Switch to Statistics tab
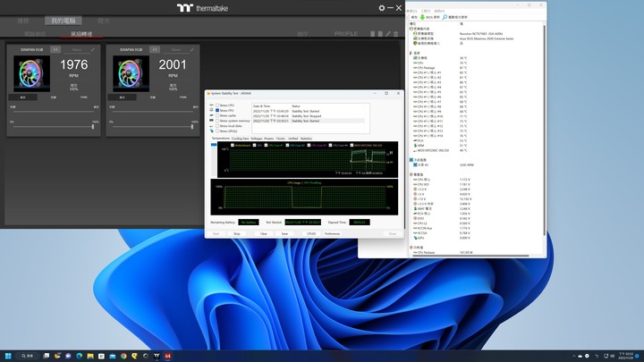 point(306,139)
